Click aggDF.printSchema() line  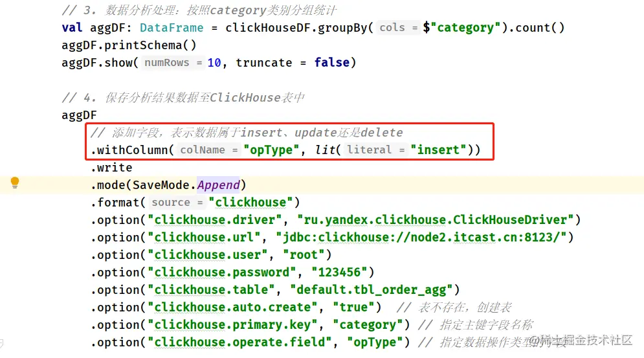(129, 45)
